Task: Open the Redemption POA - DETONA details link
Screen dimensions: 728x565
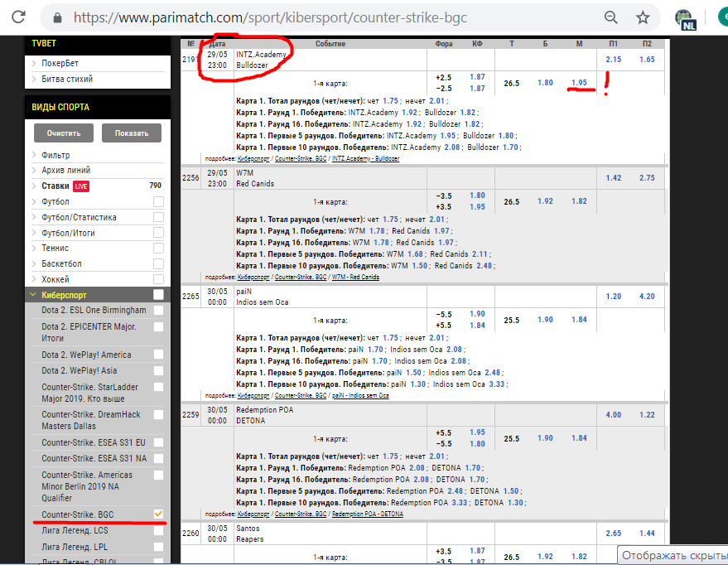Action: (x=367, y=514)
